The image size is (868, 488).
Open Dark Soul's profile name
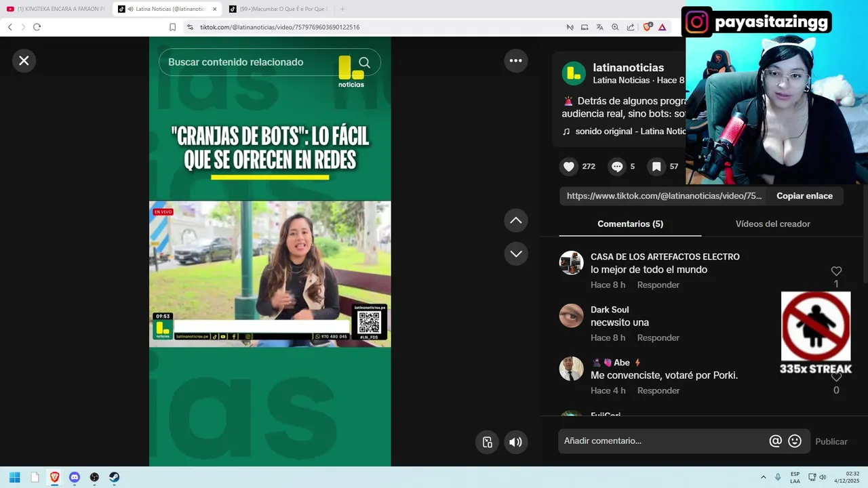tap(610, 310)
